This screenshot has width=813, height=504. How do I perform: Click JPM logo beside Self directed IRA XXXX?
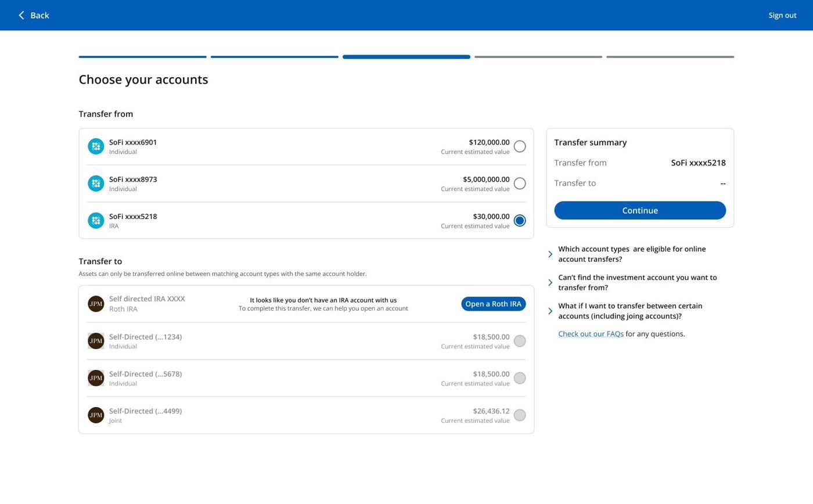(x=96, y=304)
